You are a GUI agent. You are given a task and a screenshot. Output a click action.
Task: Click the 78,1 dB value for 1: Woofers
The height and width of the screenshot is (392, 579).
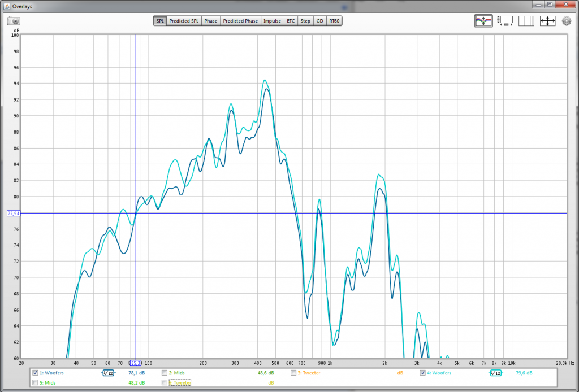tap(137, 373)
